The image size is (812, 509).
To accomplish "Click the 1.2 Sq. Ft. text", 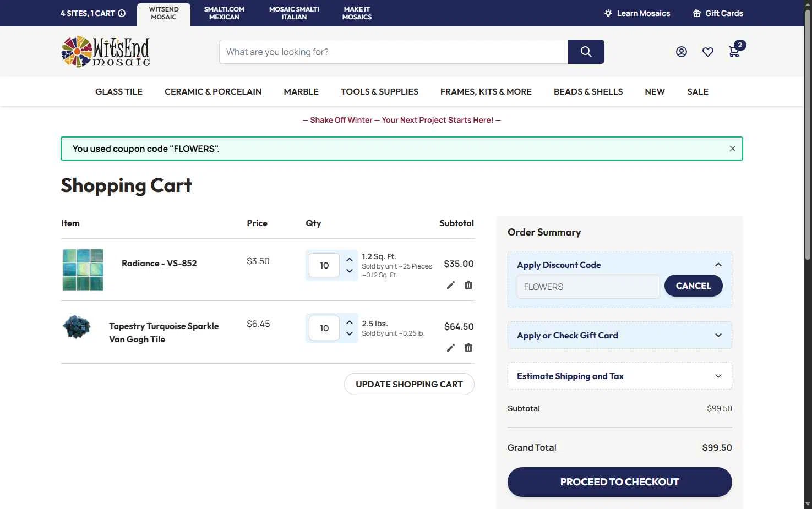I will (x=379, y=256).
